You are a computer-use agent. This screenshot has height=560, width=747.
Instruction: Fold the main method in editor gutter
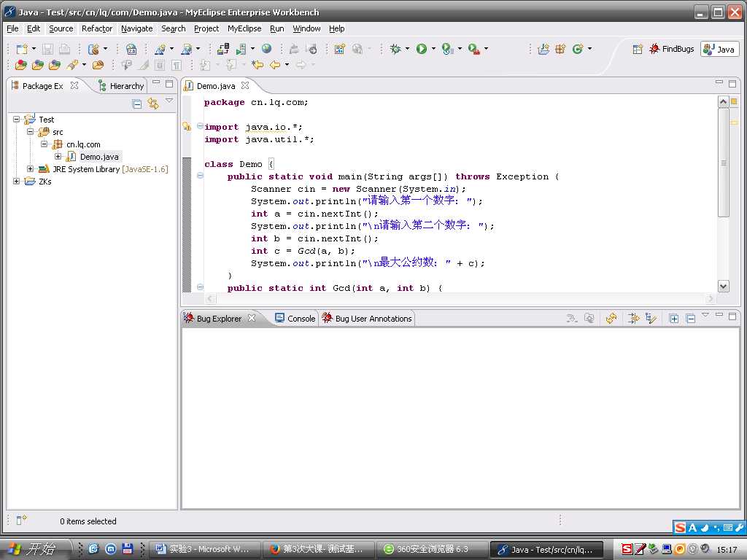[201, 176]
